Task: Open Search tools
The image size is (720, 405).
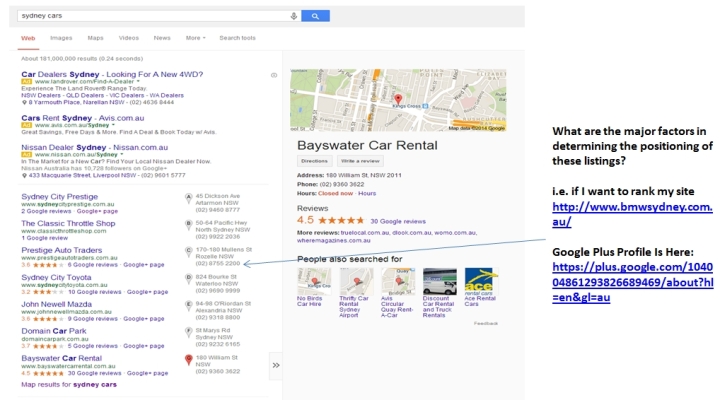Action: [237, 38]
